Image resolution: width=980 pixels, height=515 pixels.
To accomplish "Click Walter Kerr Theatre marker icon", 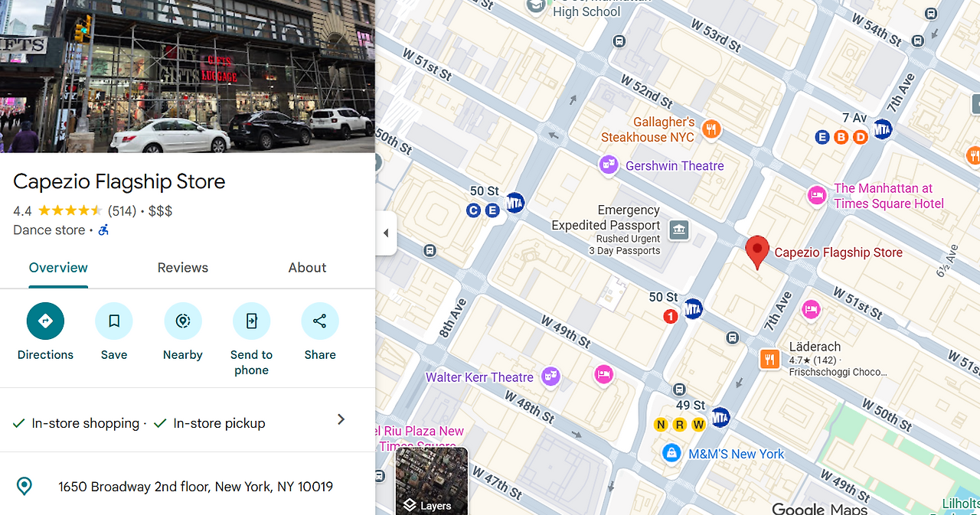I will pos(550,376).
